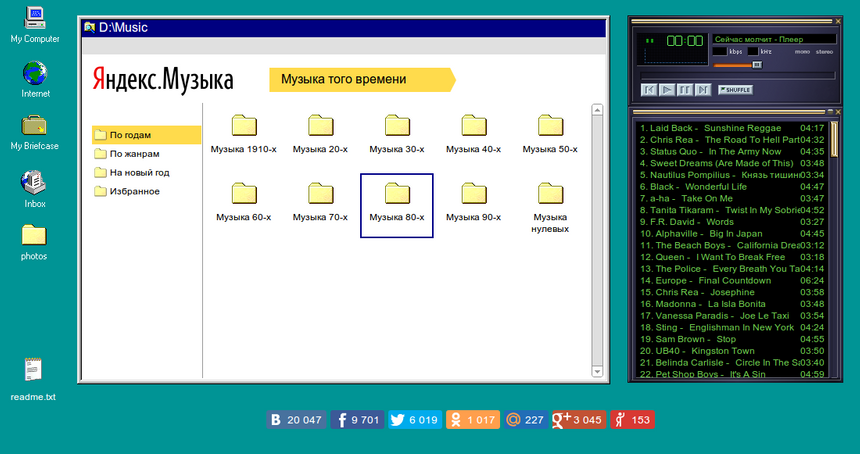Close the playlist window
The height and width of the screenshot is (454, 860).
838,112
